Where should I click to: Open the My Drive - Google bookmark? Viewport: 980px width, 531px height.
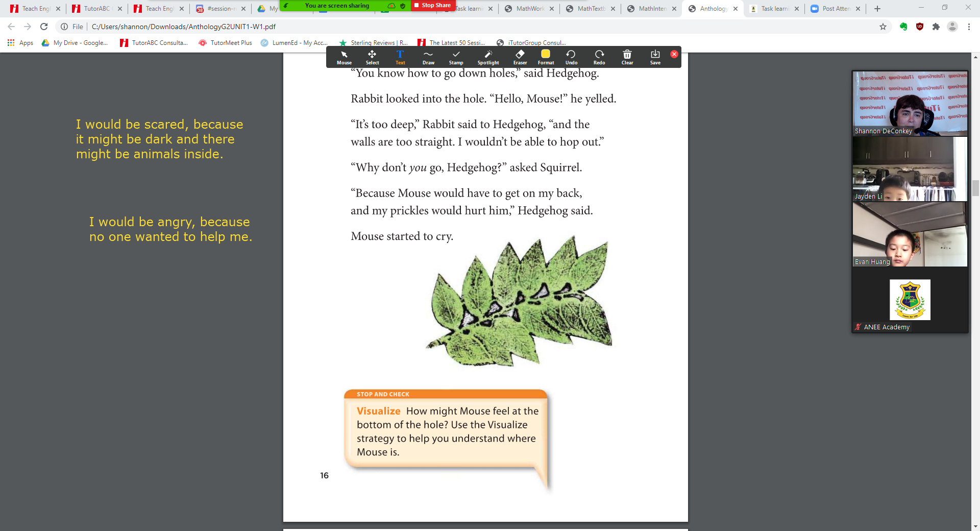[75, 43]
